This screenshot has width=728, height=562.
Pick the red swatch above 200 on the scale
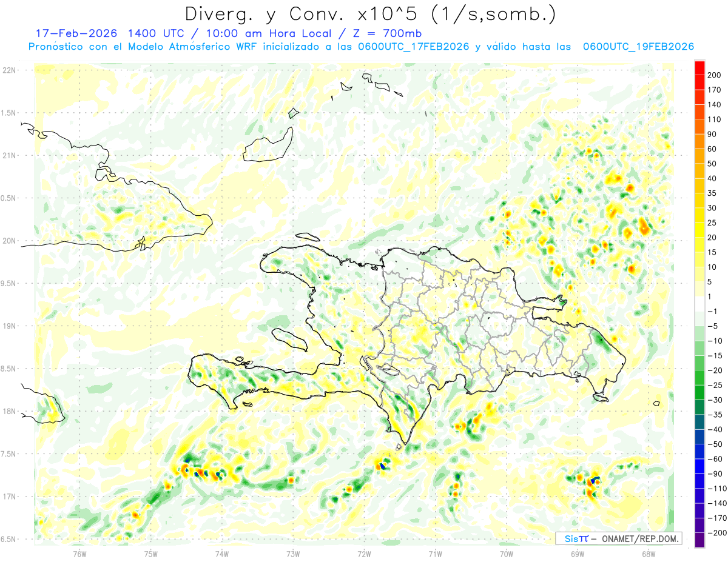699,68
